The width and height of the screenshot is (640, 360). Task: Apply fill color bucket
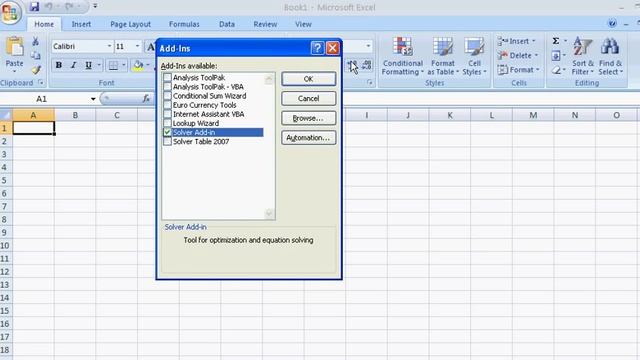point(138,65)
